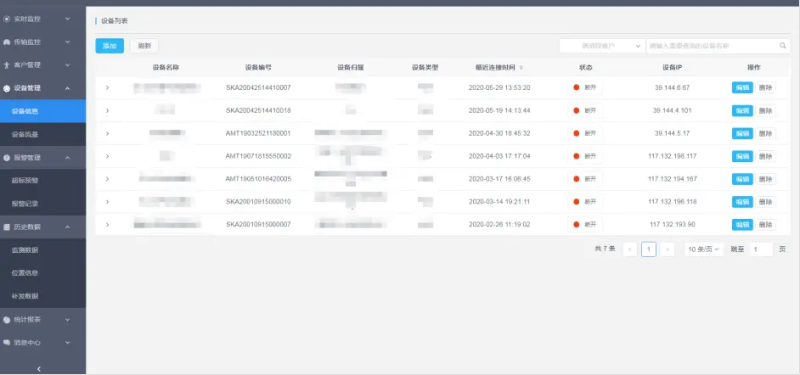Open the 请选择客户 dropdown
Image resolution: width=800 pixels, height=375 pixels.
(x=602, y=46)
